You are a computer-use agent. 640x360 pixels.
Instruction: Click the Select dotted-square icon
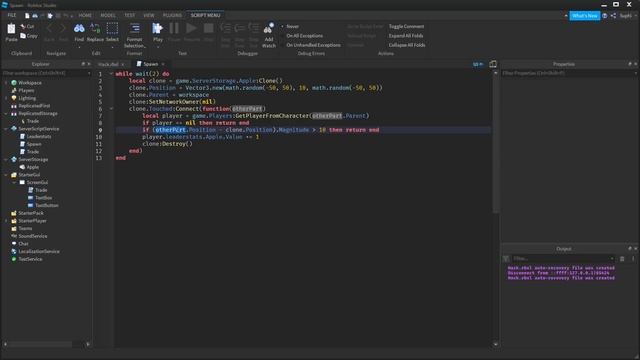click(x=112, y=29)
